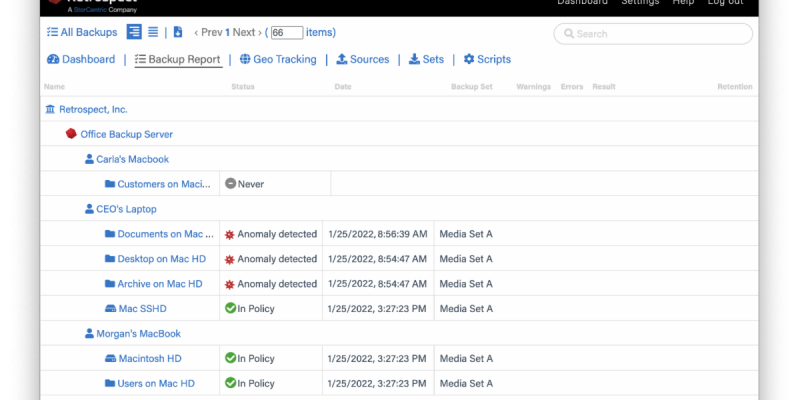Click the user icon beside Carla's Macbook
The height and width of the screenshot is (400, 800).
(x=89, y=159)
